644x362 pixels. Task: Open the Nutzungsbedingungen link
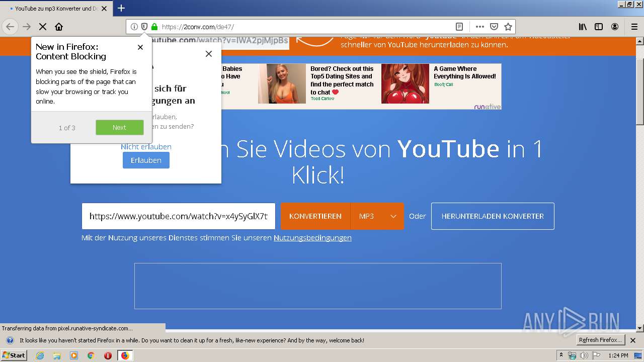coord(312,238)
